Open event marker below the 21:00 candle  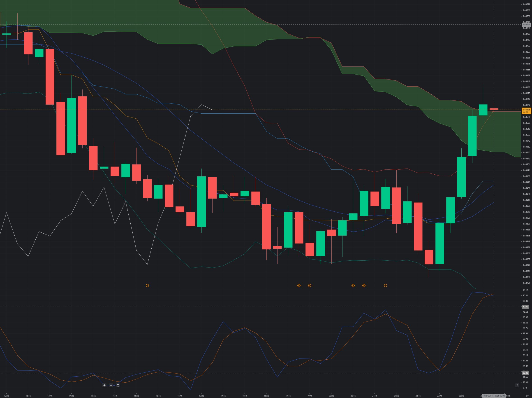(364, 286)
